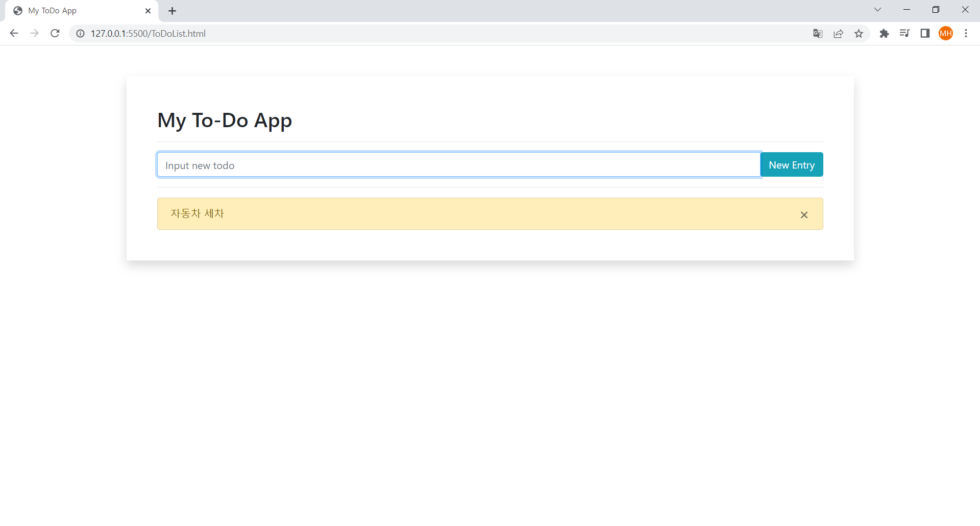Dismiss the 자동차 세차 todo item

pyautogui.click(x=804, y=214)
